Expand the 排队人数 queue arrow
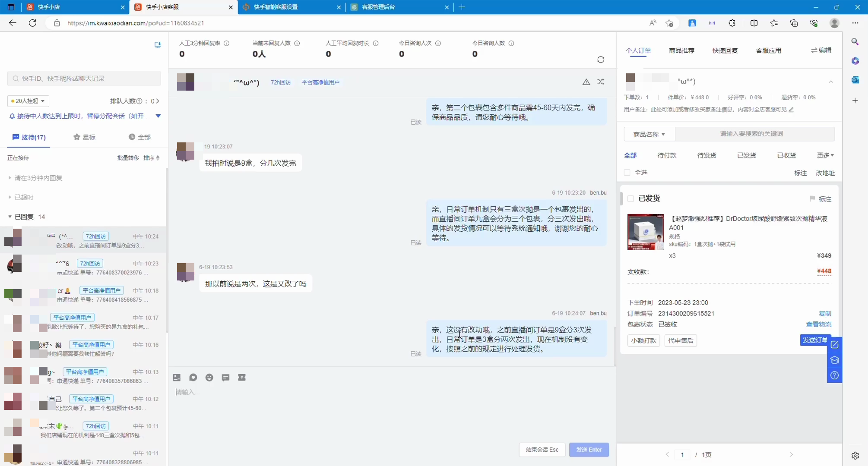This screenshot has width=868, height=466. pyautogui.click(x=158, y=101)
